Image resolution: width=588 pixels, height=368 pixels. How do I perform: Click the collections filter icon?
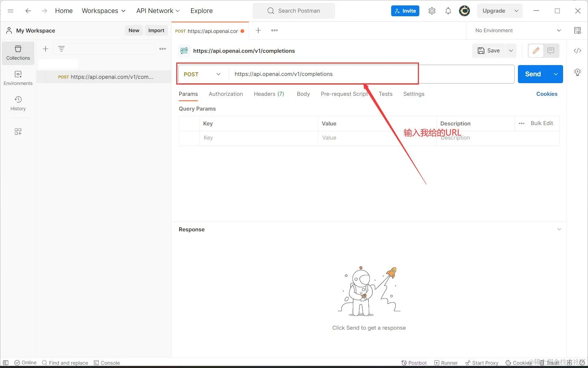pyautogui.click(x=61, y=49)
